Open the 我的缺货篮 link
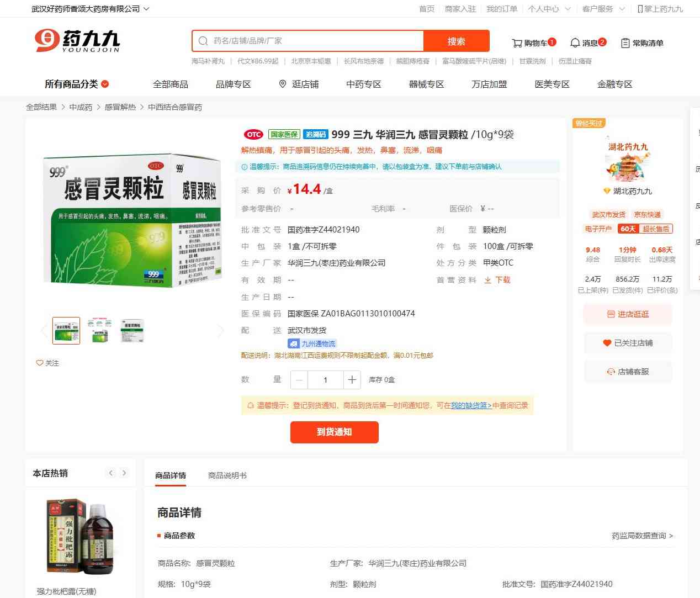 471,405
